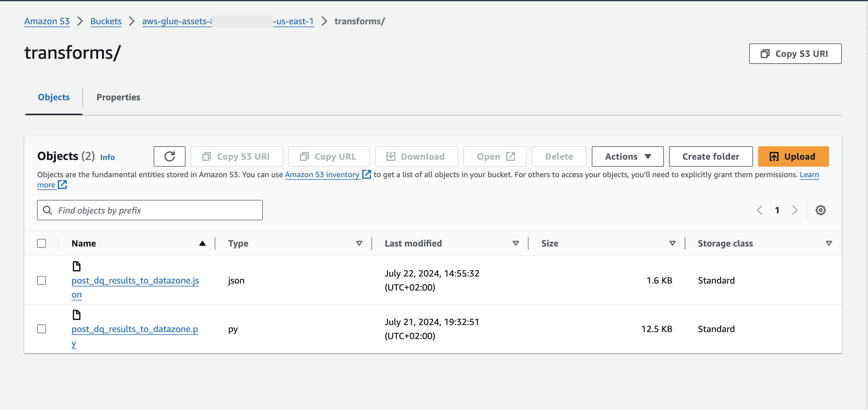The height and width of the screenshot is (410, 868).
Task: Select the post_dq_results_to_datazone.json checkbox
Action: [42, 280]
